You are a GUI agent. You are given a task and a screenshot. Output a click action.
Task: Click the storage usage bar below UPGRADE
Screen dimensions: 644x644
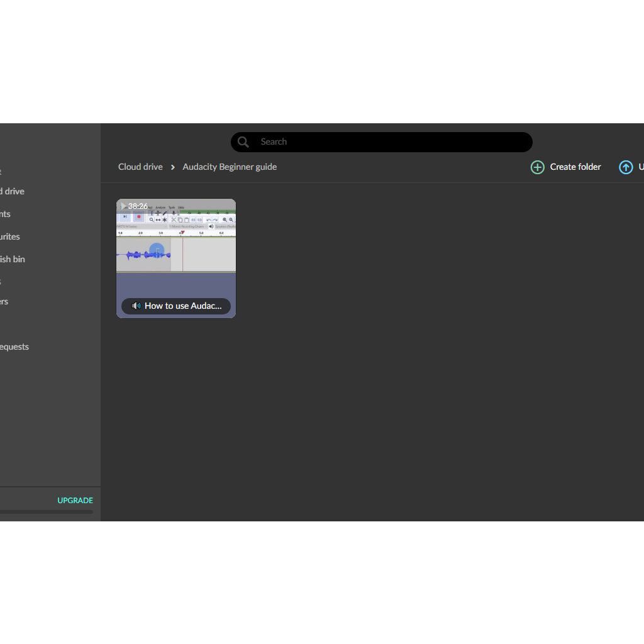pyautogui.click(x=47, y=512)
